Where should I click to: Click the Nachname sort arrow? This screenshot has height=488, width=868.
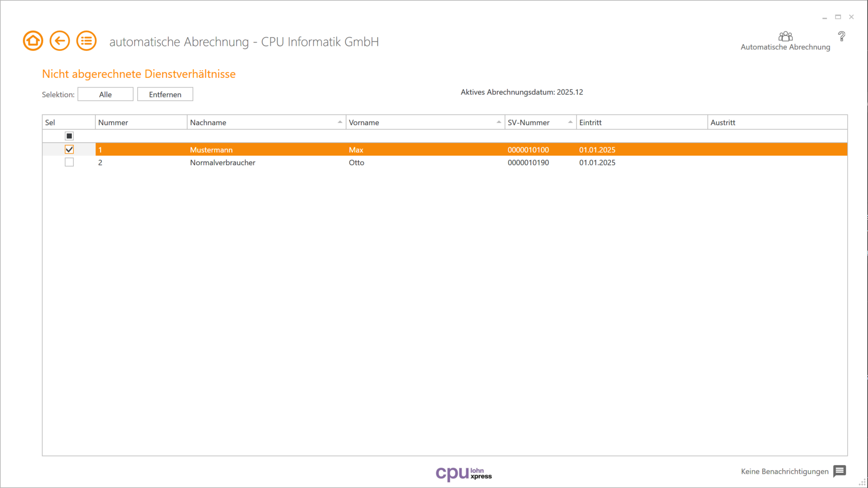coord(339,122)
